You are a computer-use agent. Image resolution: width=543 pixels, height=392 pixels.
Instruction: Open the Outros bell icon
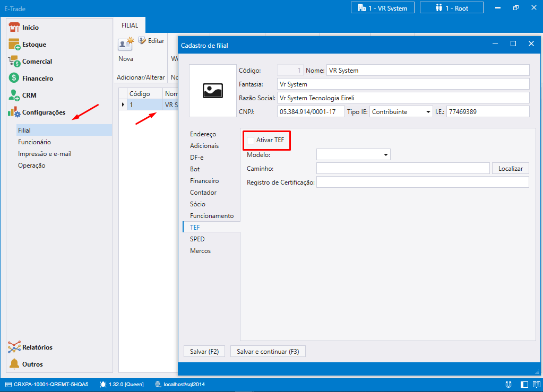pos(14,364)
